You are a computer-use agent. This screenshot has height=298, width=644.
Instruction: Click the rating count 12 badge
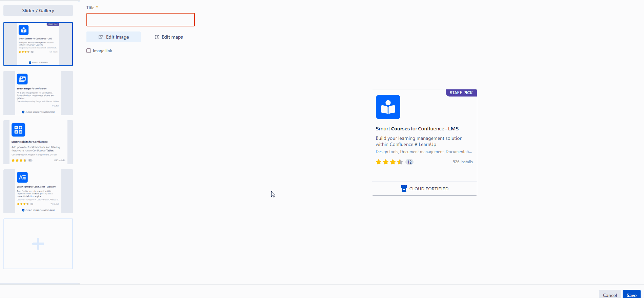click(409, 162)
